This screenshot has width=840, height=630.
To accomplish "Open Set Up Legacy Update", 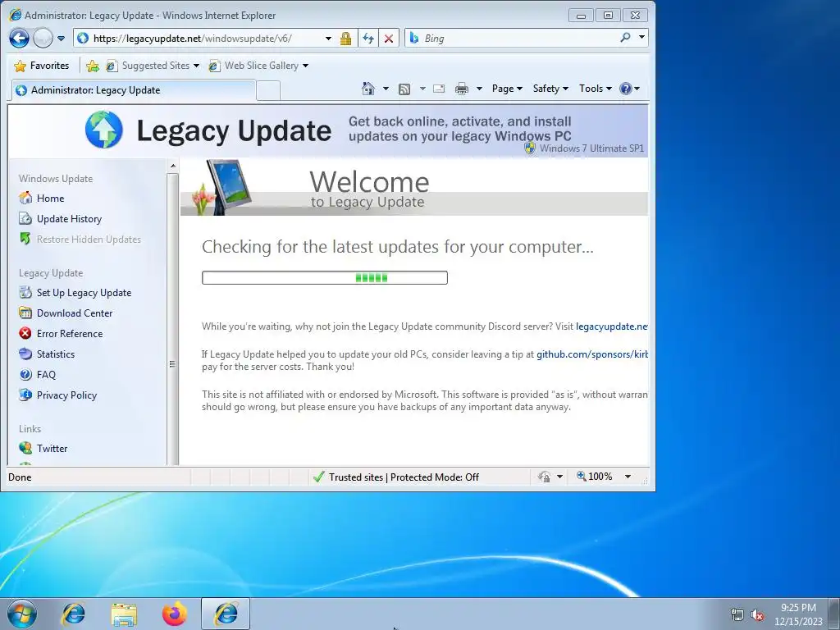I will click(84, 293).
